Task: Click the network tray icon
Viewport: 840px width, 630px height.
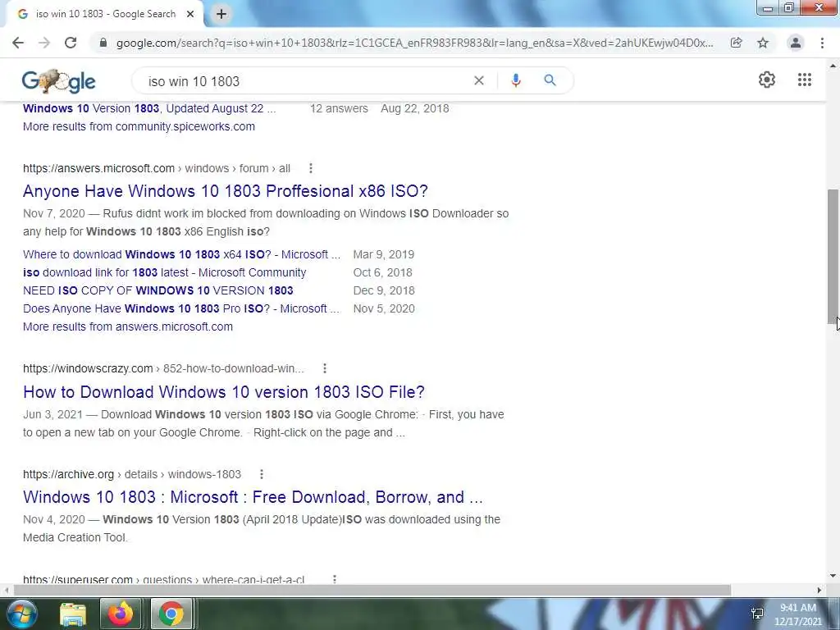Action: tap(757, 614)
